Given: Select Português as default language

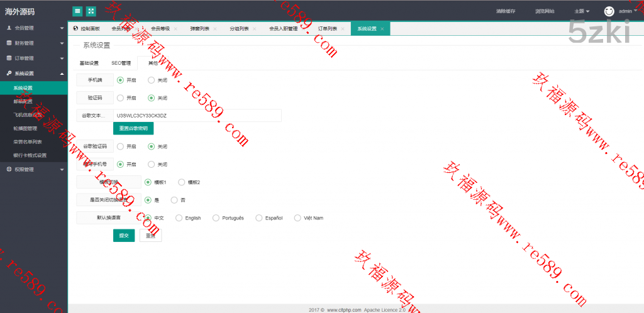Looking at the screenshot, I should click(x=216, y=218).
